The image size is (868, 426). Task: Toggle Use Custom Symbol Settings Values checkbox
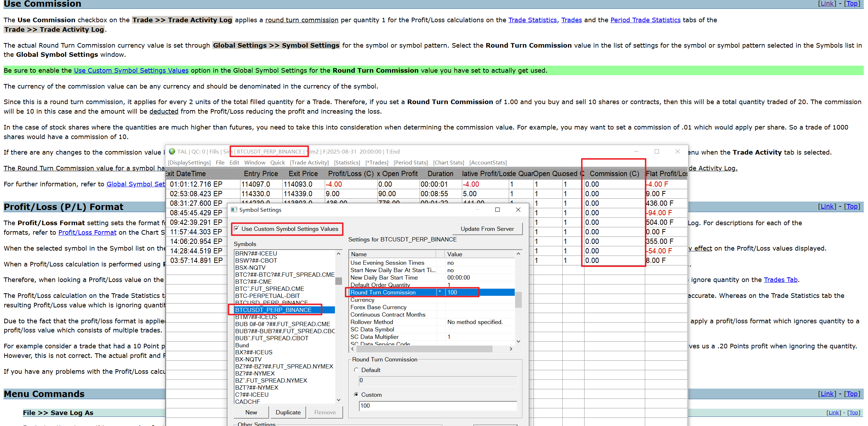(237, 229)
